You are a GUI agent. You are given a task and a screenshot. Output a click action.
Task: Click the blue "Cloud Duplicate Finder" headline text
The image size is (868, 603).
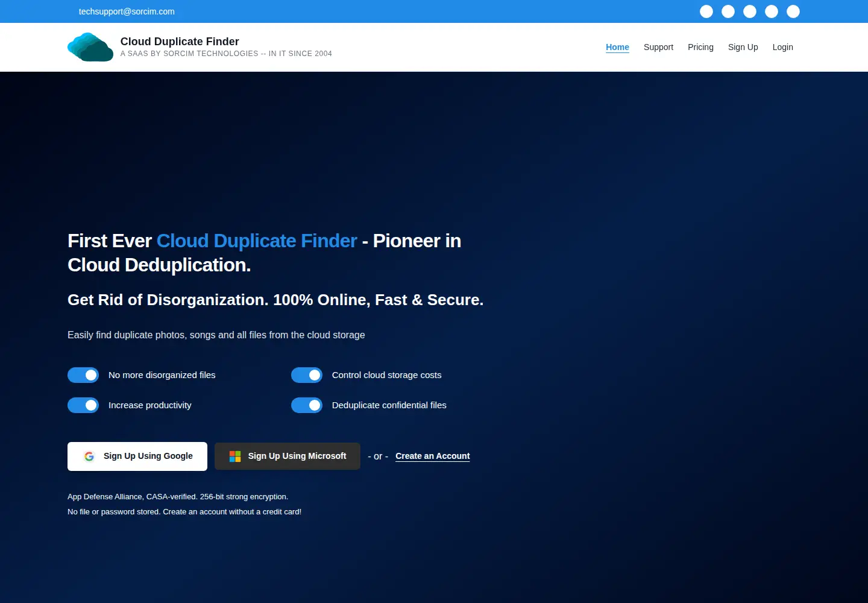[257, 241]
